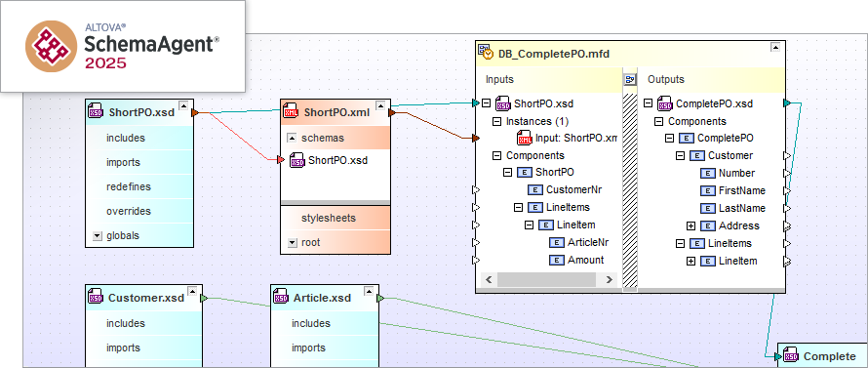Select the overrides row in ShortPO.xsd
Viewport: 868px width, 368px height.
pos(139,211)
